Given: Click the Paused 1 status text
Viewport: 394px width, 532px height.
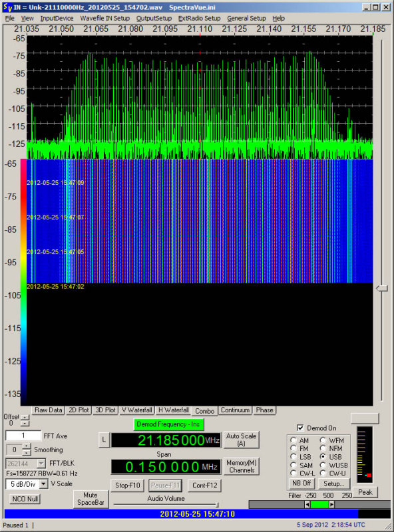Looking at the screenshot, I should click(x=15, y=525).
